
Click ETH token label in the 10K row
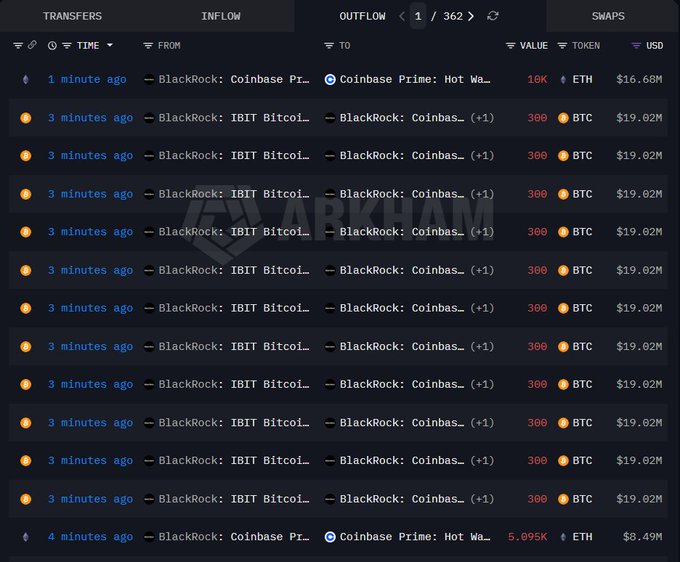coord(582,79)
